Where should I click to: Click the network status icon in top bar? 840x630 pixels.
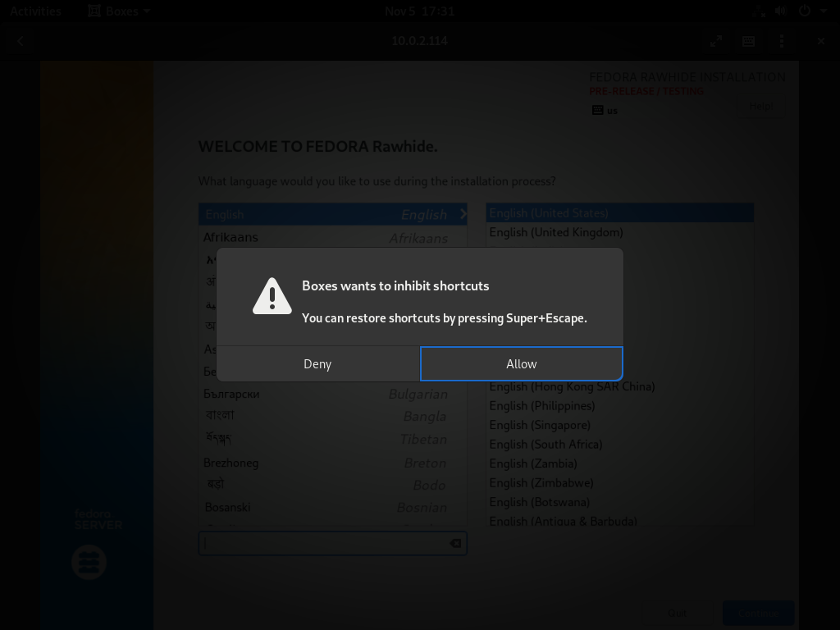pyautogui.click(x=759, y=11)
